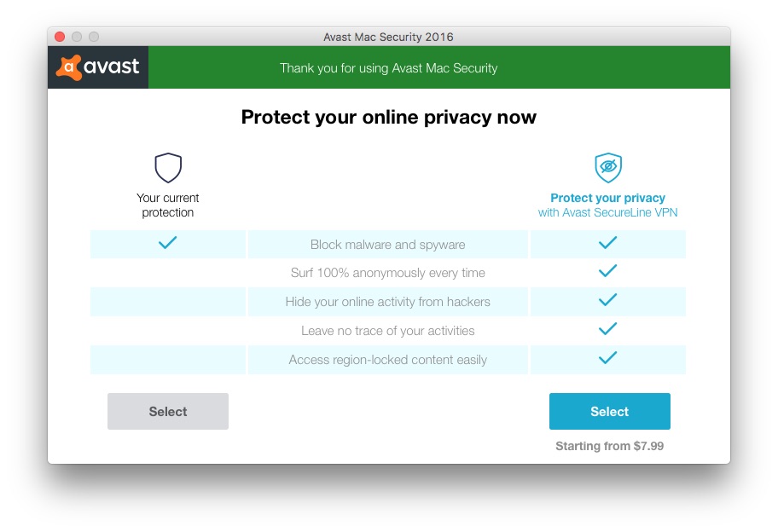Click the Starting from $7.99 pricing link
The image size is (778, 532).
[609, 446]
